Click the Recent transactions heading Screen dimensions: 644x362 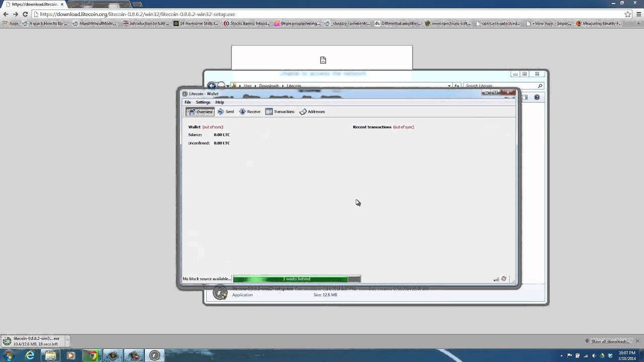click(372, 127)
